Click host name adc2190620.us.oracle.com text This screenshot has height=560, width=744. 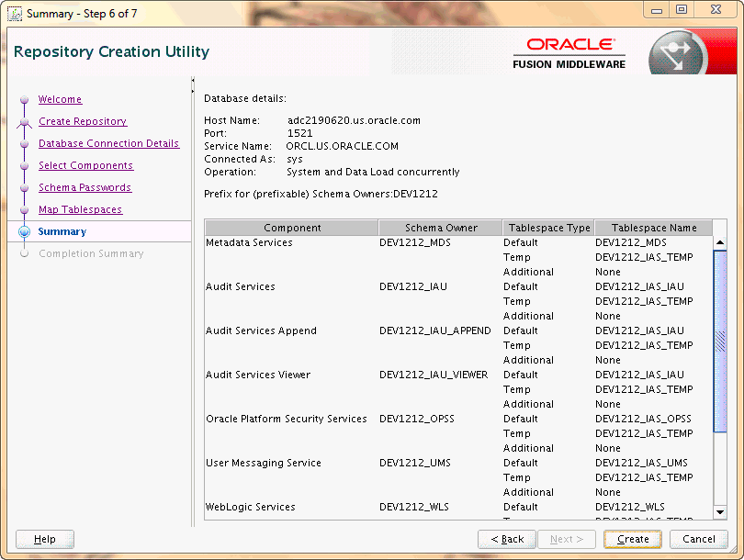pos(354,120)
